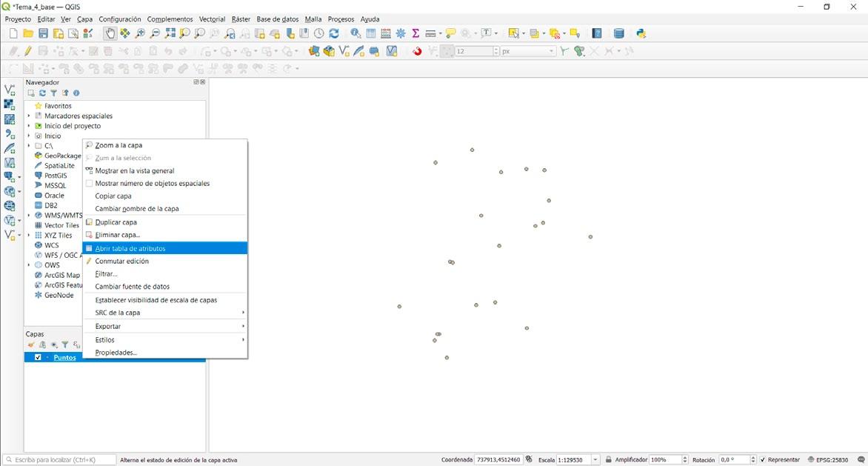Screen dimensions: 868x466
Task: Click Filtrar... entry
Action: pos(164,274)
